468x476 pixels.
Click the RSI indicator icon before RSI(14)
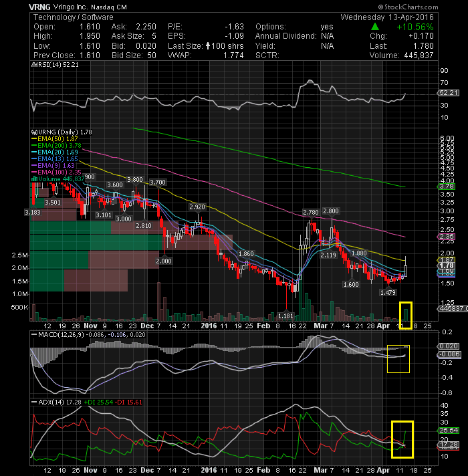pos(34,64)
